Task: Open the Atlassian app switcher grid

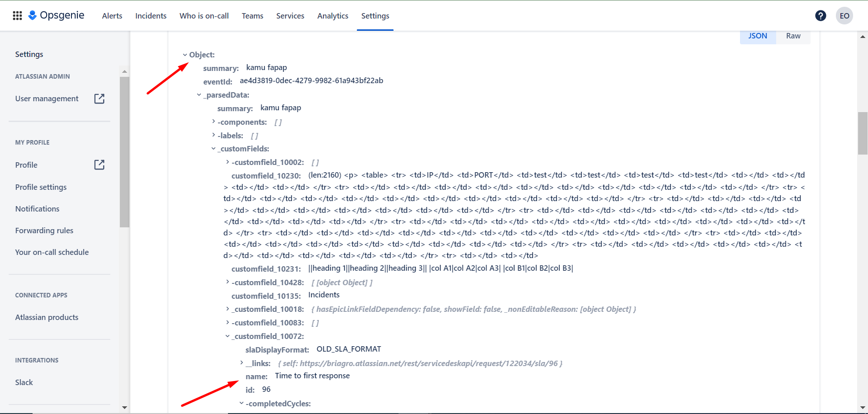Action: pos(17,15)
